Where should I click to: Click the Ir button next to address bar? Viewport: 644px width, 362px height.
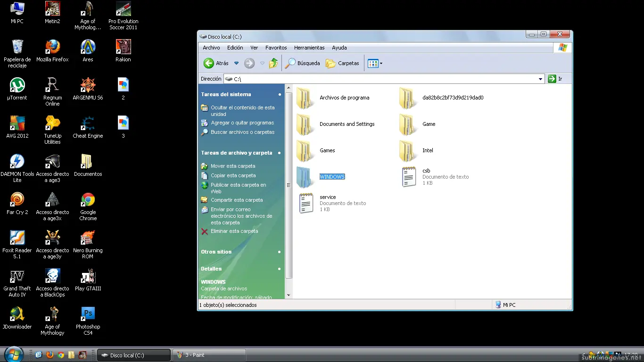tap(556, 79)
